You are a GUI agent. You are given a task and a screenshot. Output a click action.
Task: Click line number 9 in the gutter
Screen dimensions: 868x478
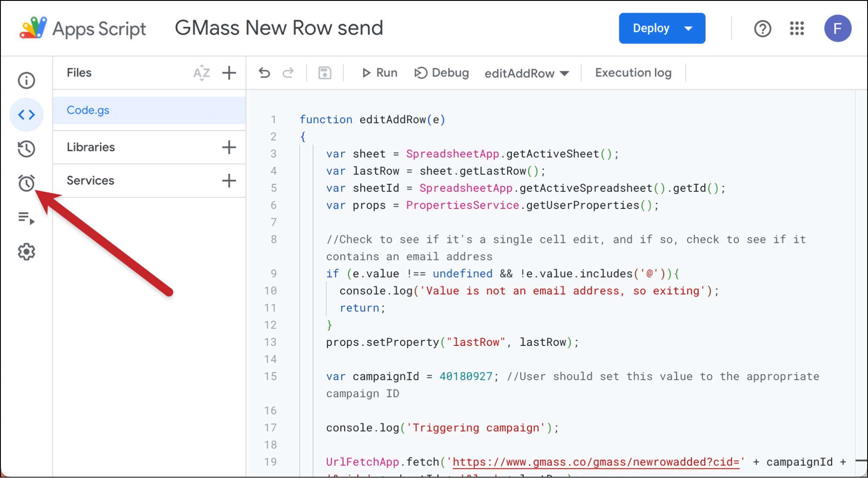coord(274,274)
